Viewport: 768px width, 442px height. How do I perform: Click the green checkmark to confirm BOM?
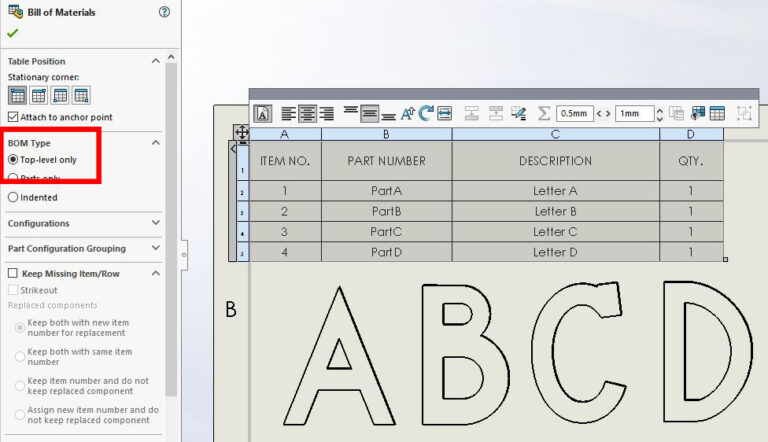click(13, 33)
